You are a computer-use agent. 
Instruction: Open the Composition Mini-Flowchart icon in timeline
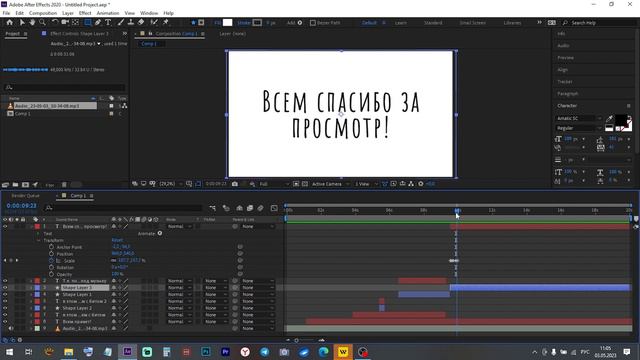(x=213, y=208)
